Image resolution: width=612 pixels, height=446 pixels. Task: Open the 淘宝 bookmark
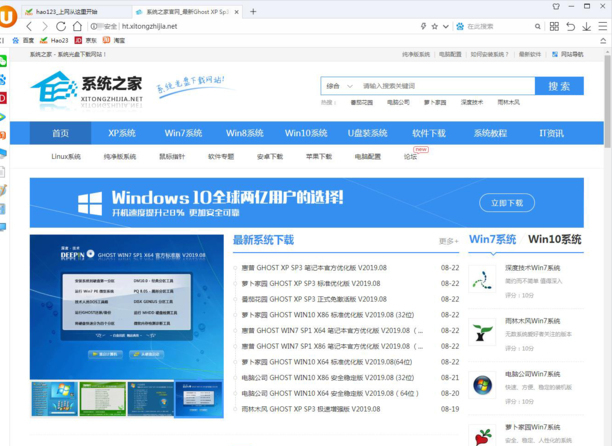114,40
